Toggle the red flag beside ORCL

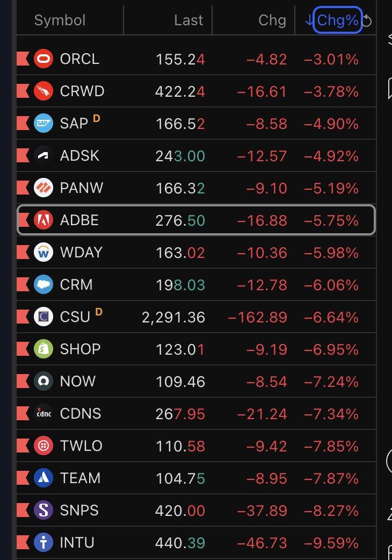(23, 59)
